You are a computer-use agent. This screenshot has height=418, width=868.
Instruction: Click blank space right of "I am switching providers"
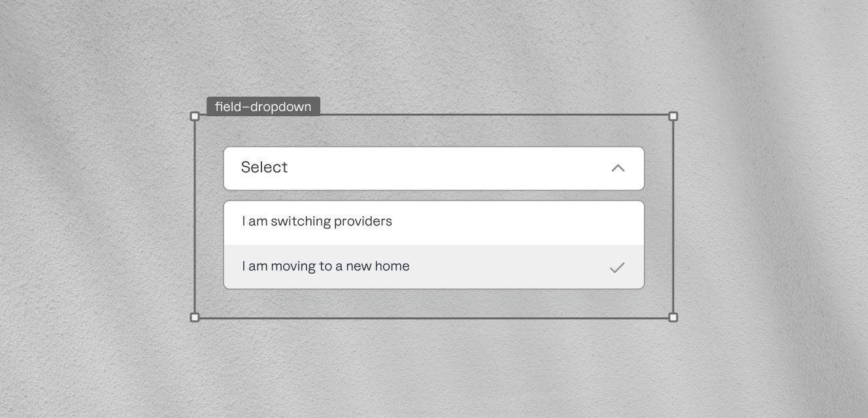click(523, 222)
